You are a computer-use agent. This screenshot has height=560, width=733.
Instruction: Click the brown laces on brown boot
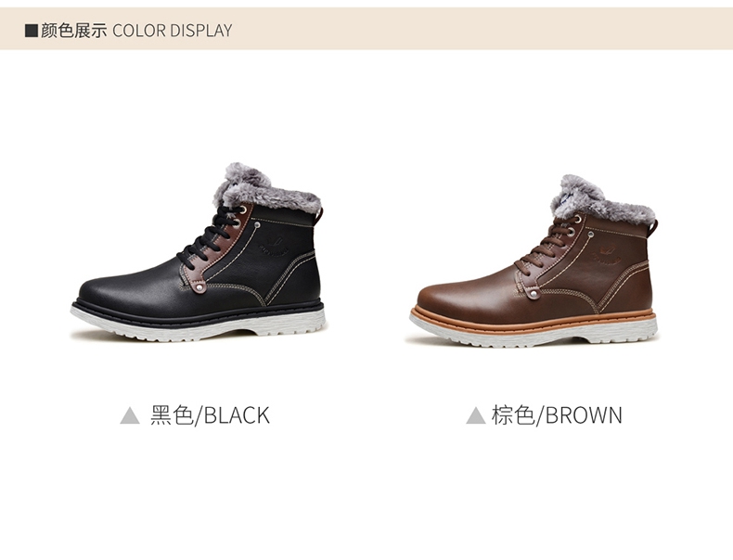pyautogui.click(x=547, y=247)
